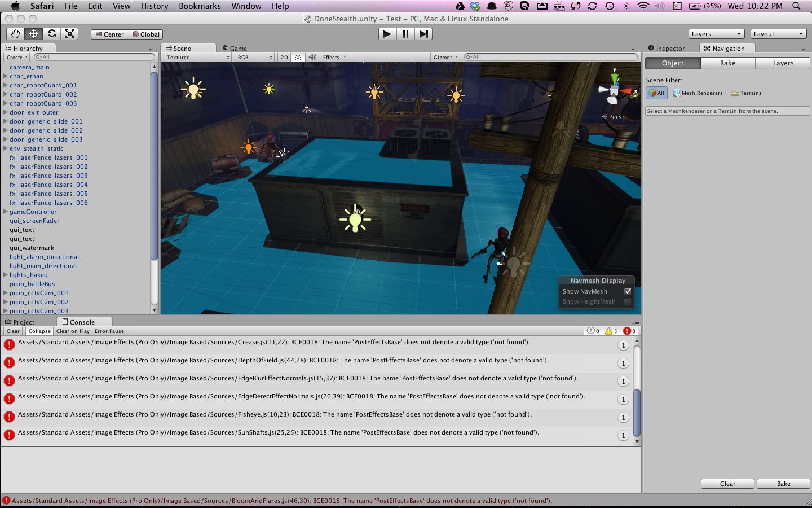Open the Effects dropdown
This screenshot has height=508, width=812.
334,57
